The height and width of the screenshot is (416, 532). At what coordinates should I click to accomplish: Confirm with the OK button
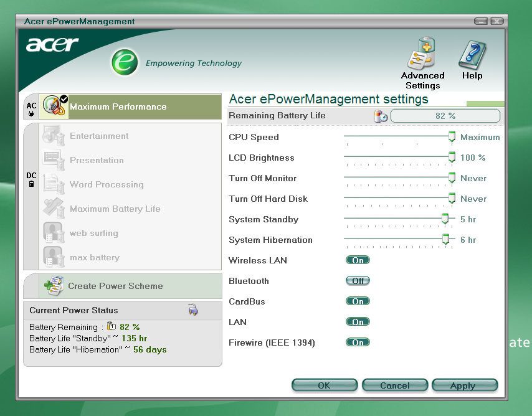point(325,385)
